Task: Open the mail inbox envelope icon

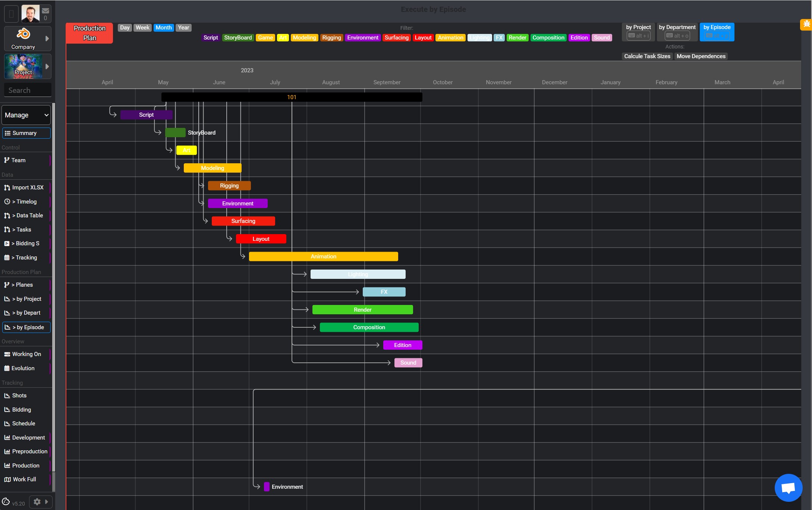Action: [45, 11]
